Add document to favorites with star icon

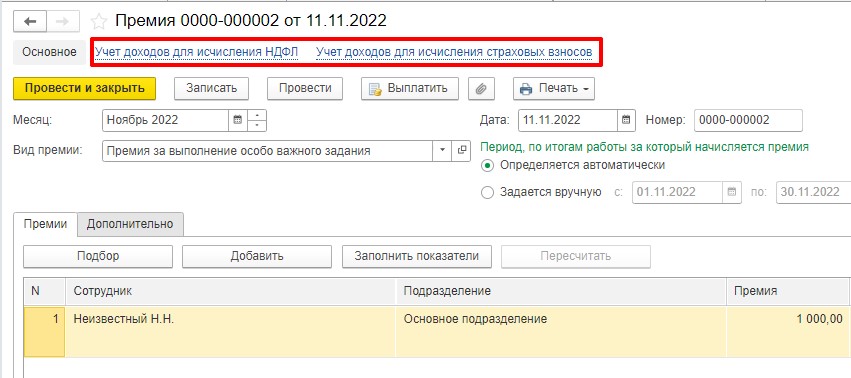(99, 22)
